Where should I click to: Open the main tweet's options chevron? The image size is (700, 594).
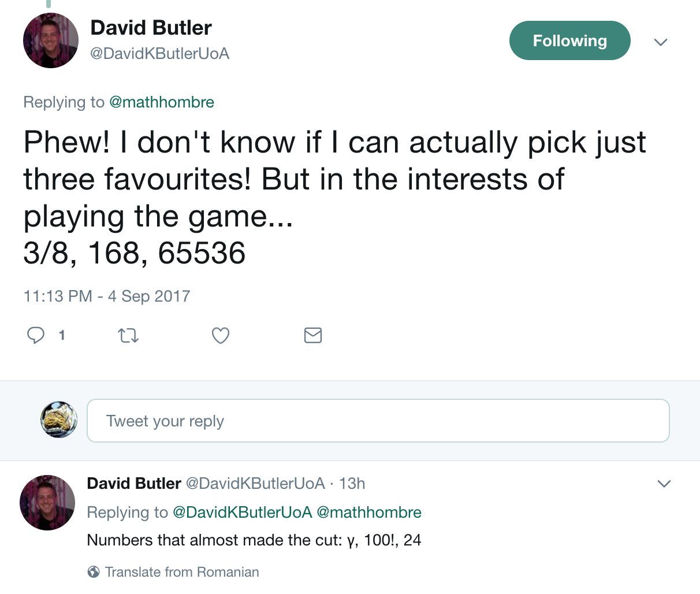tap(661, 42)
